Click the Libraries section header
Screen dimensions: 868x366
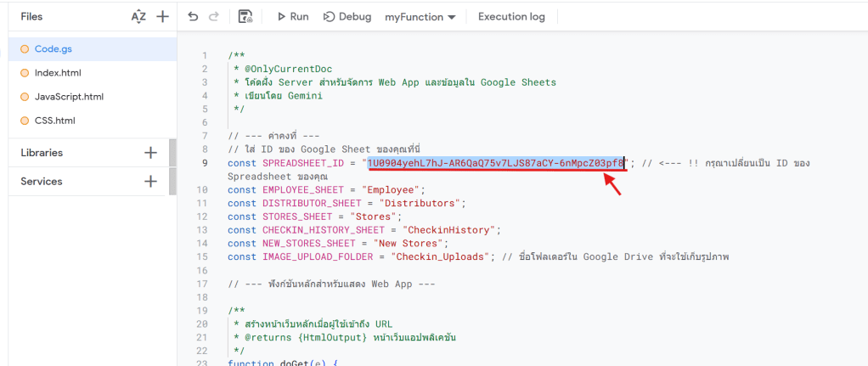pos(42,153)
